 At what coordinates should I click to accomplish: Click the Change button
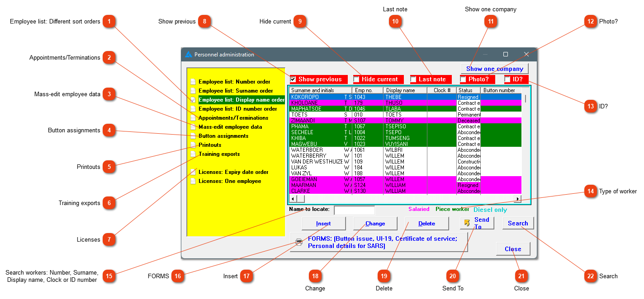coord(375,224)
